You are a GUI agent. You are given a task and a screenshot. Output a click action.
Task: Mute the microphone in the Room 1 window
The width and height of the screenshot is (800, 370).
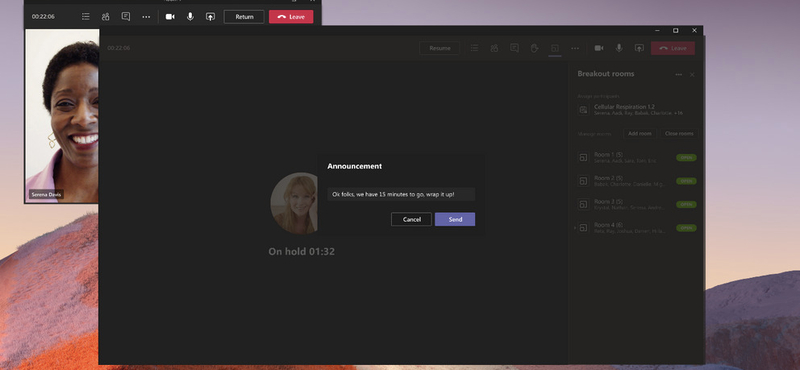pos(190,17)
